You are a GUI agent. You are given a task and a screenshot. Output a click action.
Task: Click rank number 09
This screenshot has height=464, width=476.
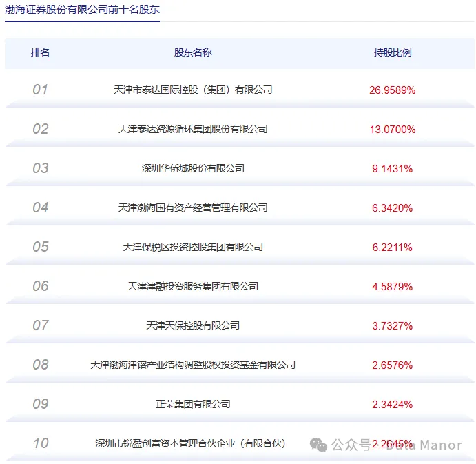click(x=41, y=403)
